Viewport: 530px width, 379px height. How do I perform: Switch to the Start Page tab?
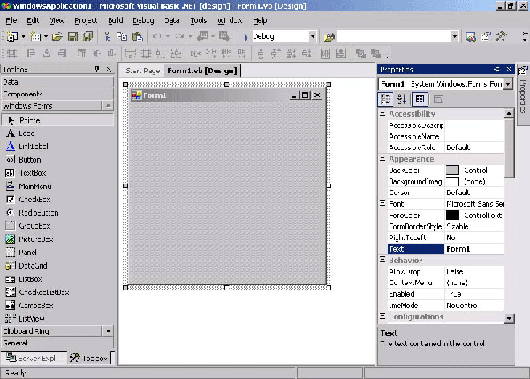(x=142, y=71)
